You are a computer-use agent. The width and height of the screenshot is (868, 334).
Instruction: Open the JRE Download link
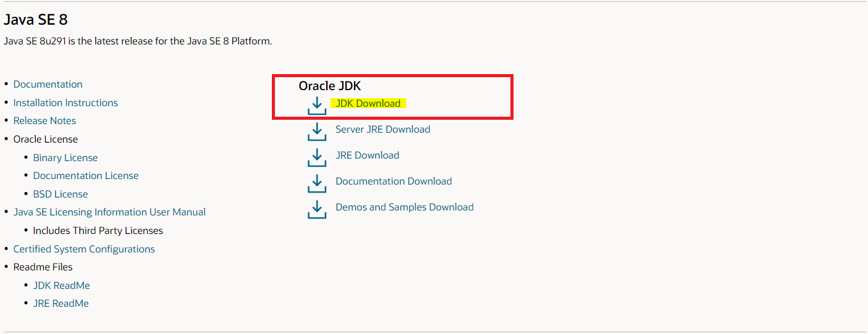click(367, 155)
